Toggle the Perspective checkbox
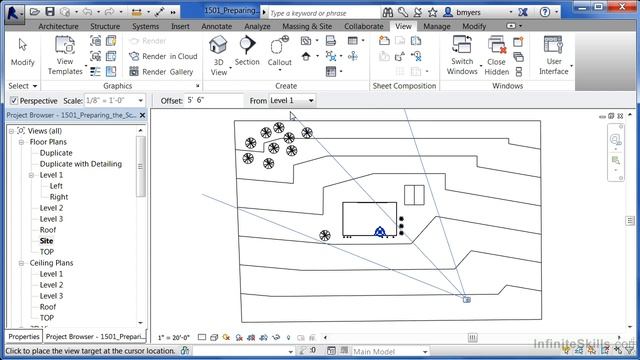This screenshot has width=640, height=360. coord(14,100)
